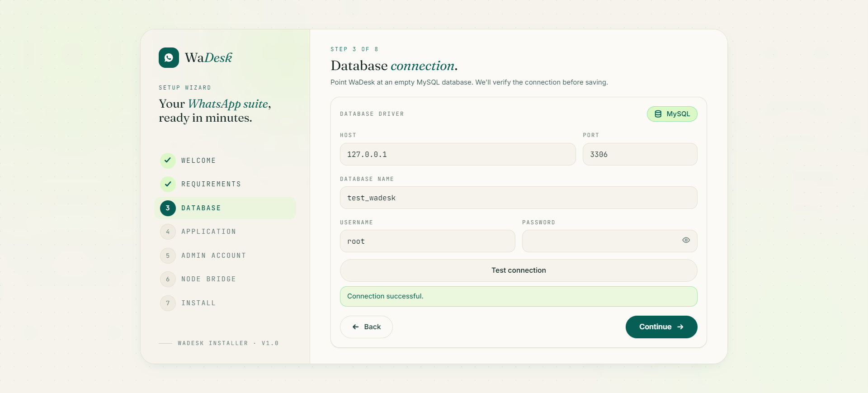Click the step 6 Node Bridge number badge
Viewport: 868px width, 393px height.
click(x=168, y=279)
